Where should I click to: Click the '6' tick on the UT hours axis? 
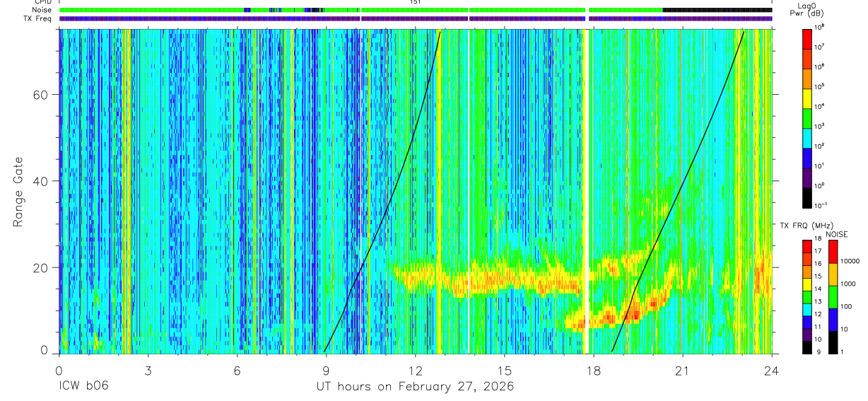[x=237, y=370]
